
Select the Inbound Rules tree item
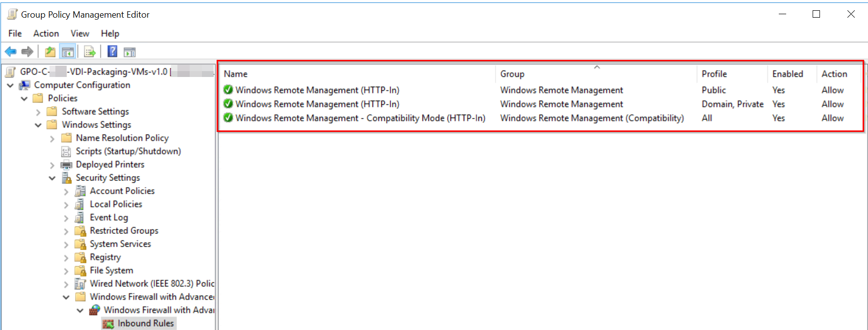click(146, 324)
